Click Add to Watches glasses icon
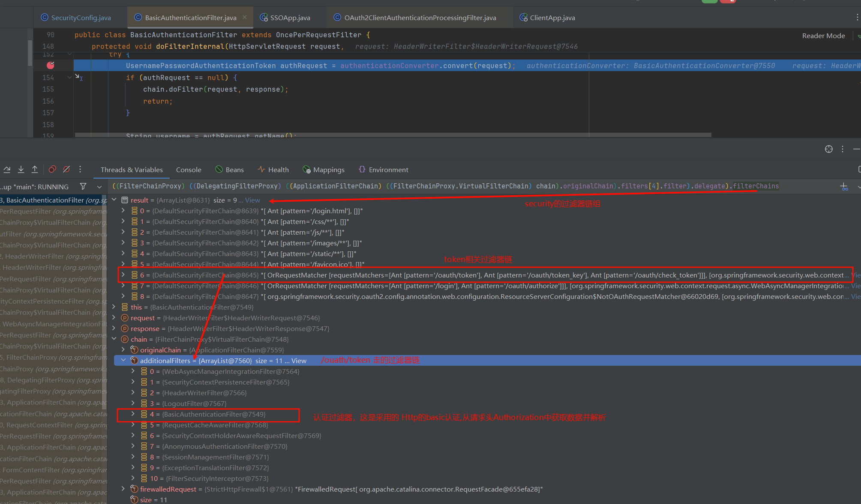The height and width of the screenshot is (504, 861). point(844,187)
